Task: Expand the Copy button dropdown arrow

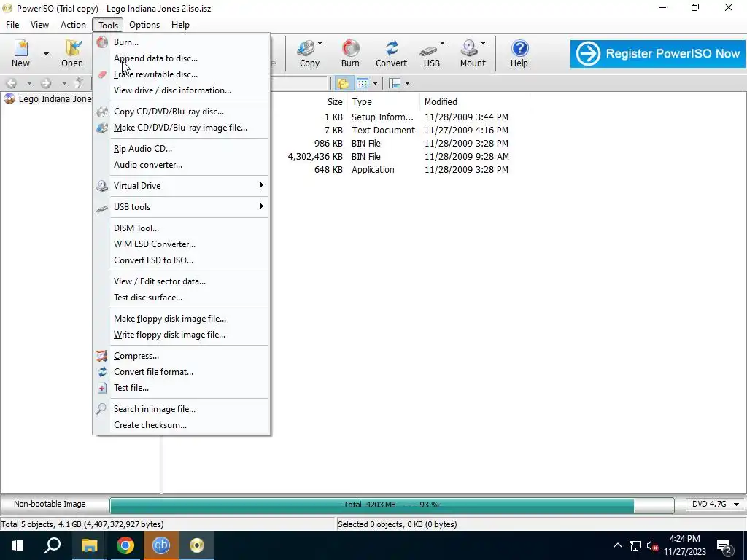Action: pos(320,43)
